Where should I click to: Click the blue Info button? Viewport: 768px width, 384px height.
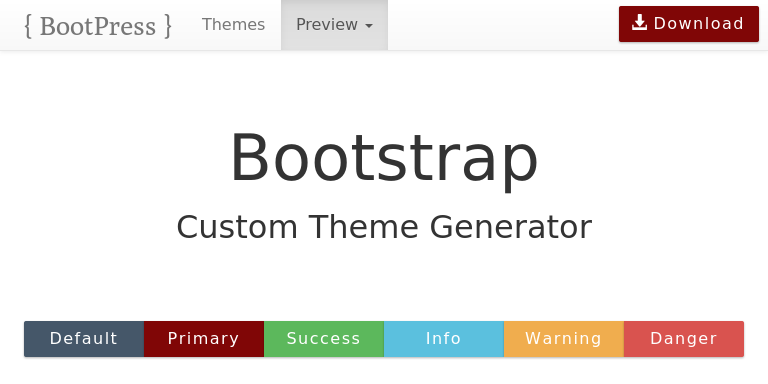[x=444, y=339]
